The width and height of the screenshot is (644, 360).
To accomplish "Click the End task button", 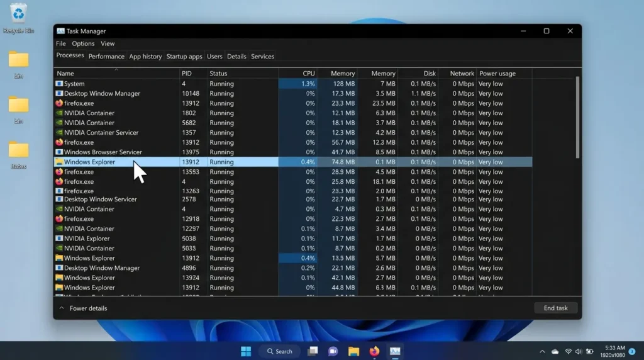I will click(556, 308).
